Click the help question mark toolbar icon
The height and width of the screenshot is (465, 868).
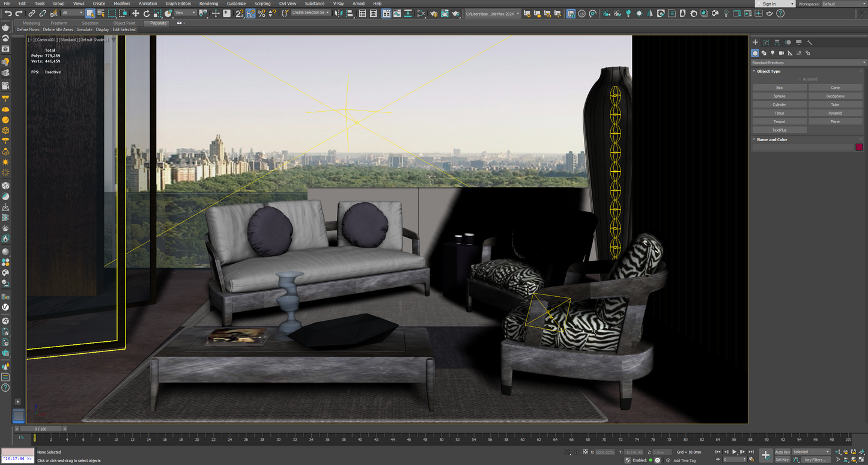click(781, 13)
